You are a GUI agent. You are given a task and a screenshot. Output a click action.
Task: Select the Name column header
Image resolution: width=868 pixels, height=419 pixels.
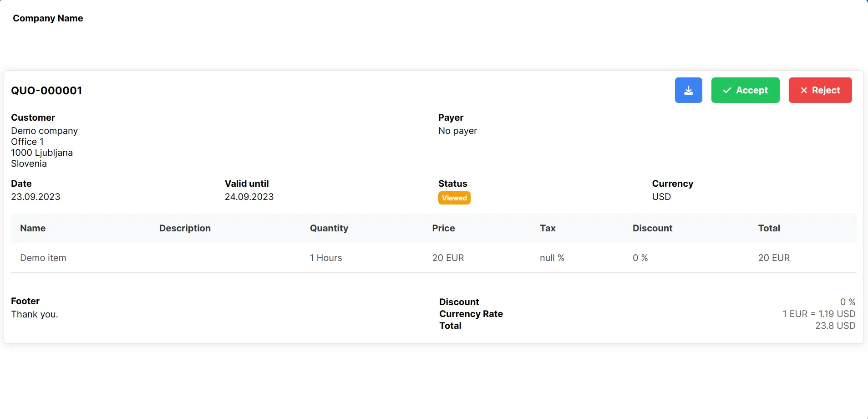(33, 228)
